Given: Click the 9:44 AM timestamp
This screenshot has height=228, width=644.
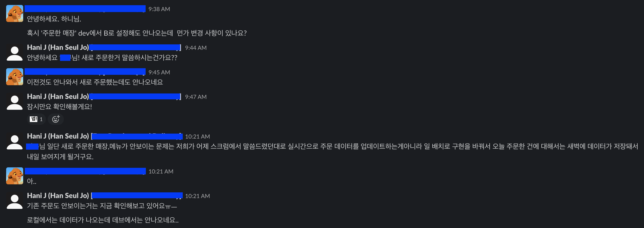Looking at the screenshot, I should (x=196, y=47).
